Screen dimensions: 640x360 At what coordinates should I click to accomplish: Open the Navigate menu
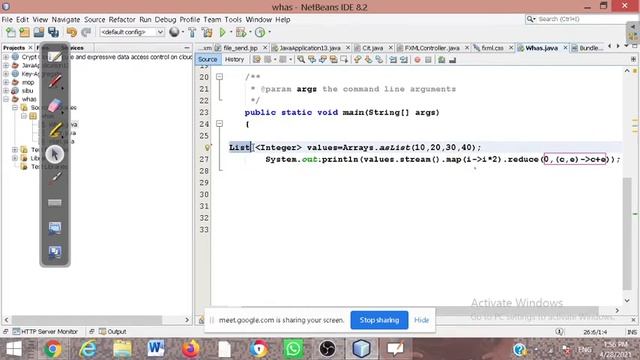pyautogui.click(x=66, y=20)
